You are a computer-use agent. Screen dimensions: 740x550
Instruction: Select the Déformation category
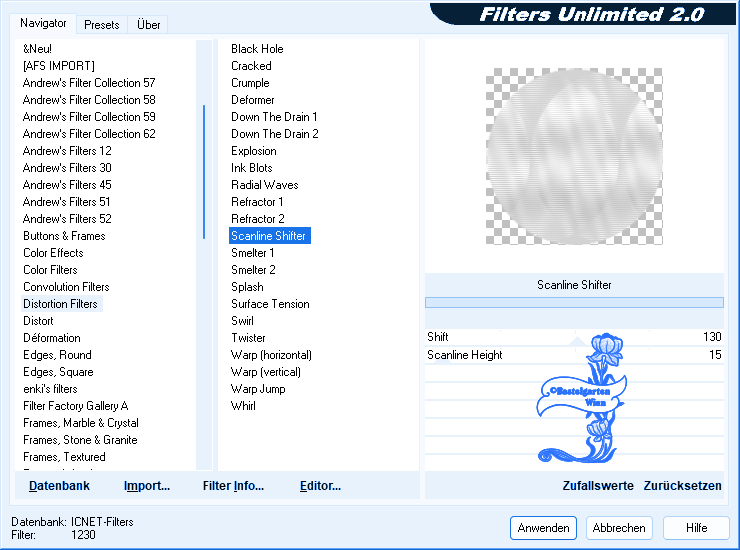[x=52, y=338]
